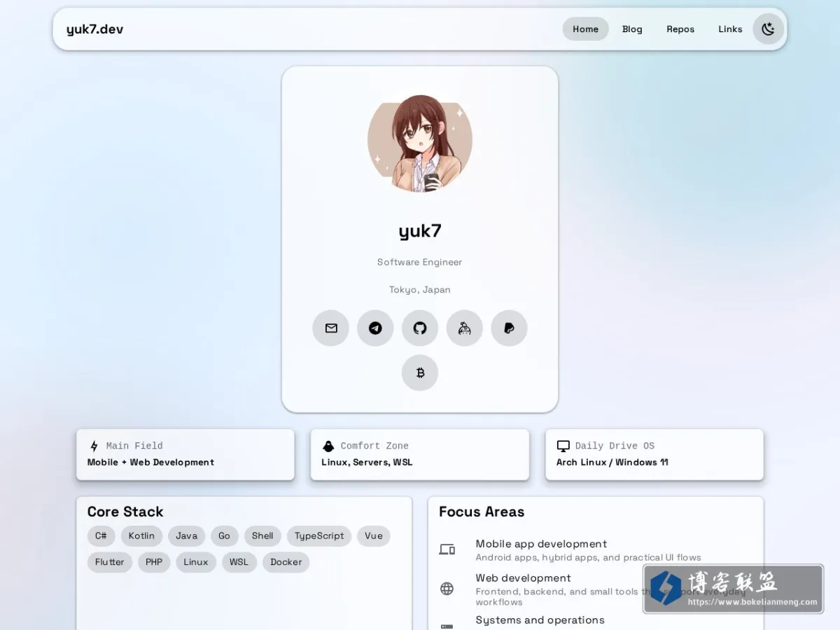Open the Bitcoin donation icon
The height and width of the screenshot is (630, 840).
(420, 372)
